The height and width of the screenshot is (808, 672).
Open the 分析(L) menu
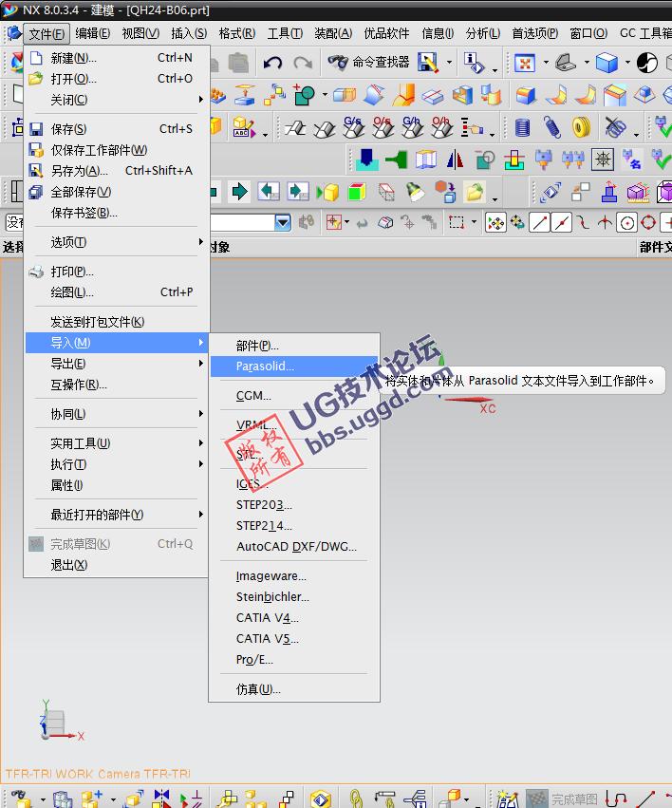(483, 33)
